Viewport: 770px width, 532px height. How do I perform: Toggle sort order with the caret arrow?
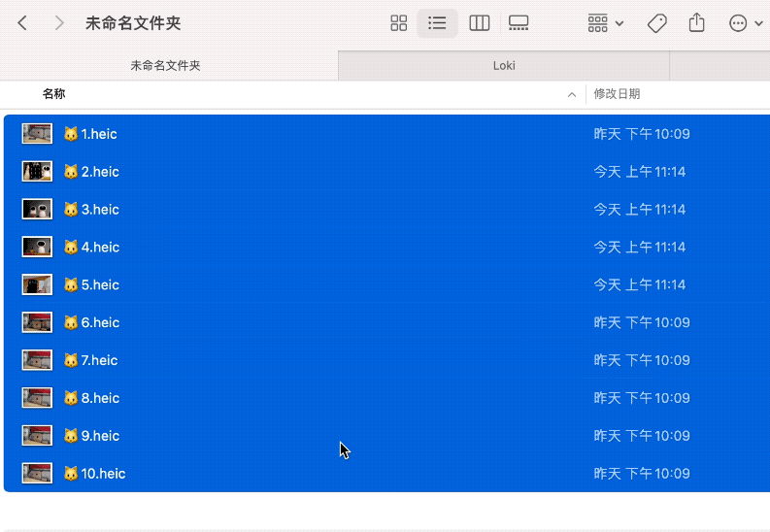(572, 95)
